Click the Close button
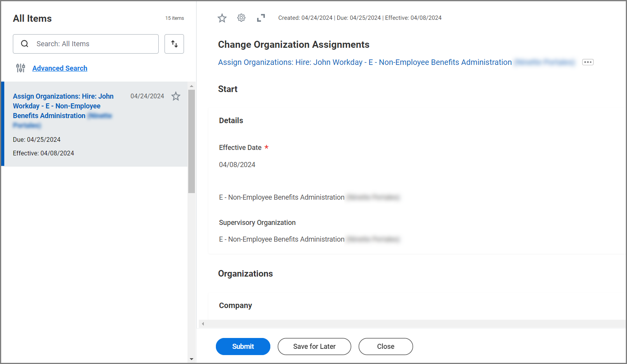 (386, 347)
